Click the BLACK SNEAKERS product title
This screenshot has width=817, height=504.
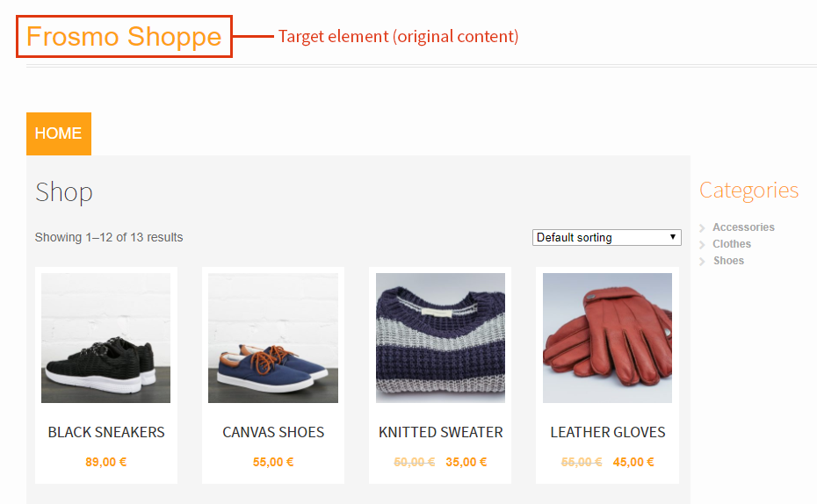pos(106,432)
